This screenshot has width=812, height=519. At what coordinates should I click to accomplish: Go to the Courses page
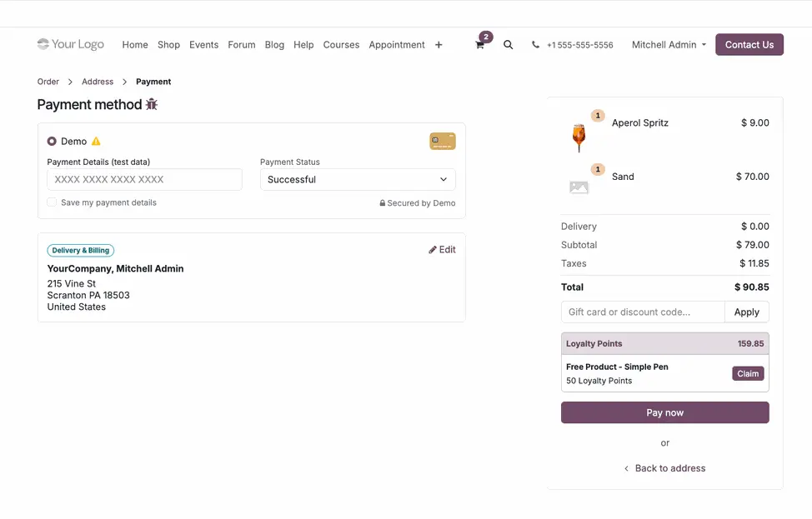click(x=341, y=45)
